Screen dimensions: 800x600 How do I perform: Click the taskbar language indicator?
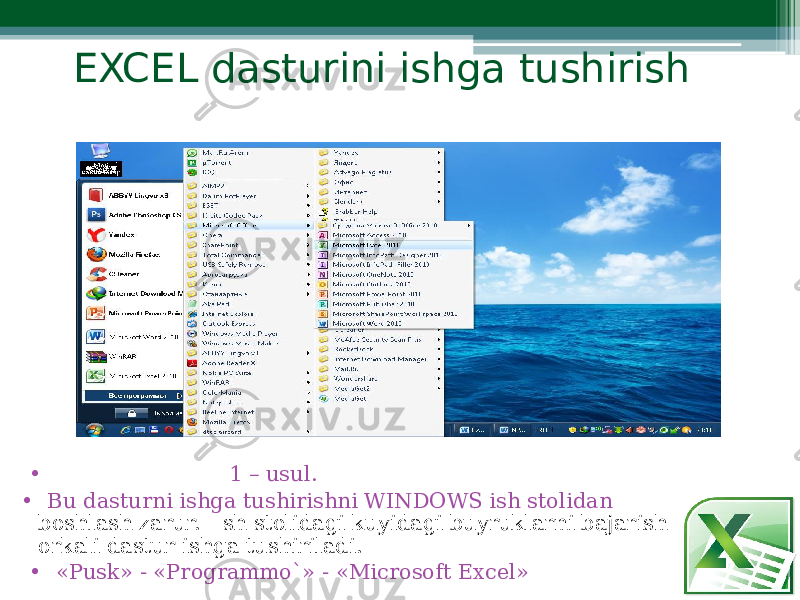[x=544, y=430]
